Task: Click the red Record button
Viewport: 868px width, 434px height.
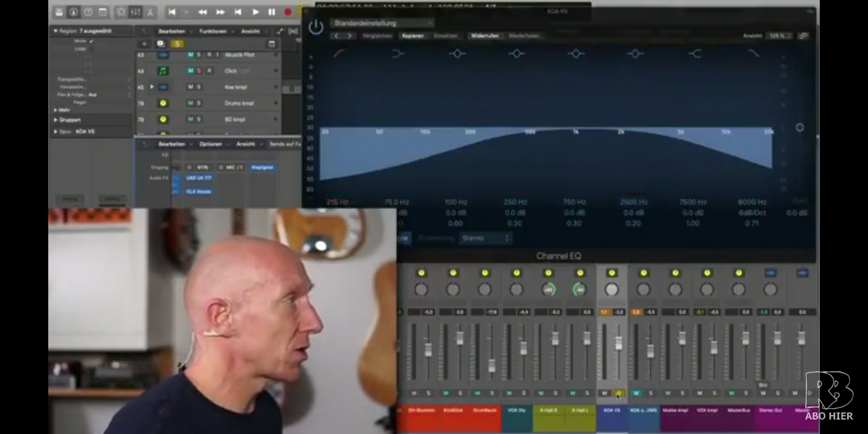Action: coord(288,12)
